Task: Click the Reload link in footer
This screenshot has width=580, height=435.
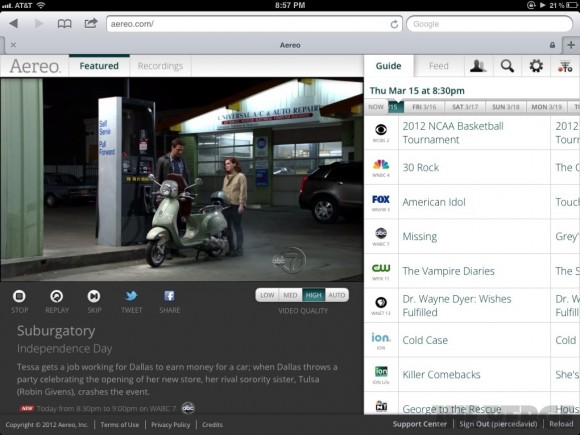Action: [x=561, y=424]
